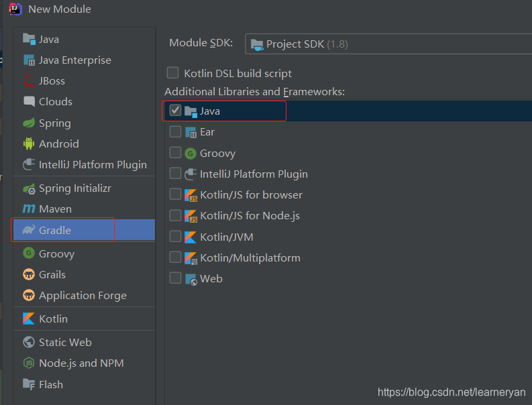Enable the Kotlin DSL build script checkbox
The height and width of the screenshot is (405, 532).
pos(172,72)
